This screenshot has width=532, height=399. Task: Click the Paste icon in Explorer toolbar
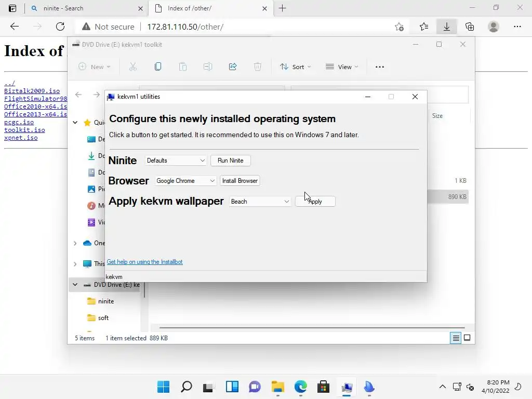pyautogui.click(x=183, y=67)
